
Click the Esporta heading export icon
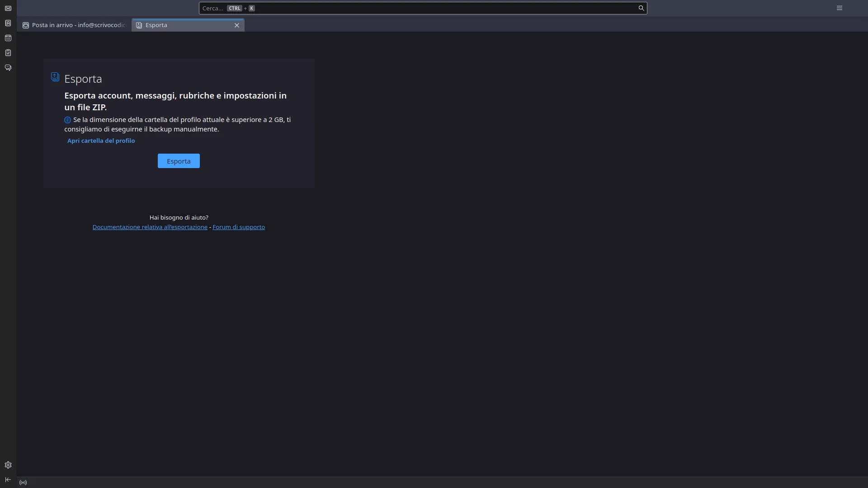55,77
